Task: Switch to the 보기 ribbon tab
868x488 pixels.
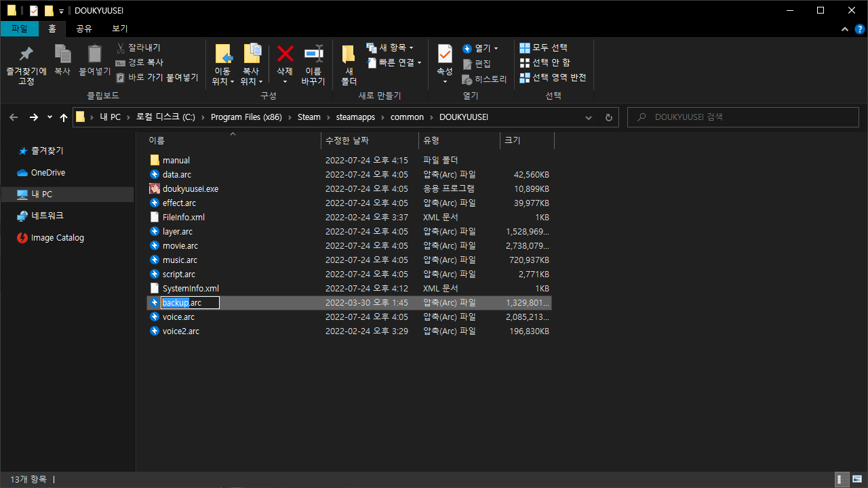Action: [x=120, y=28]
